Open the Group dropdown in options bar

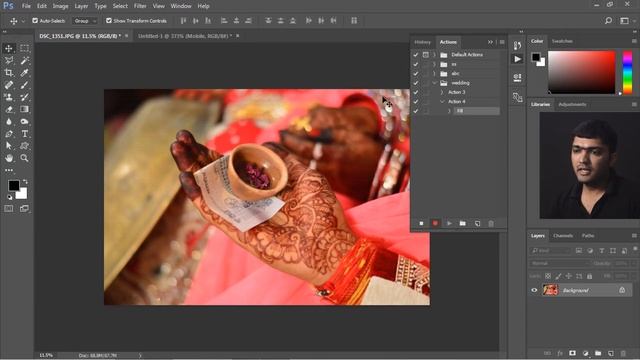85,20
